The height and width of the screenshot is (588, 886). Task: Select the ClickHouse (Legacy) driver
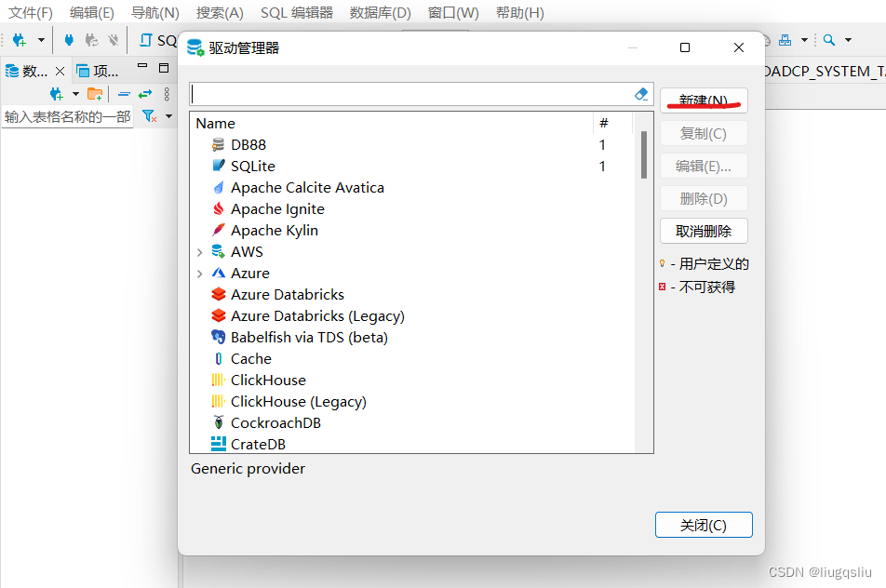[x=412, y=402]
